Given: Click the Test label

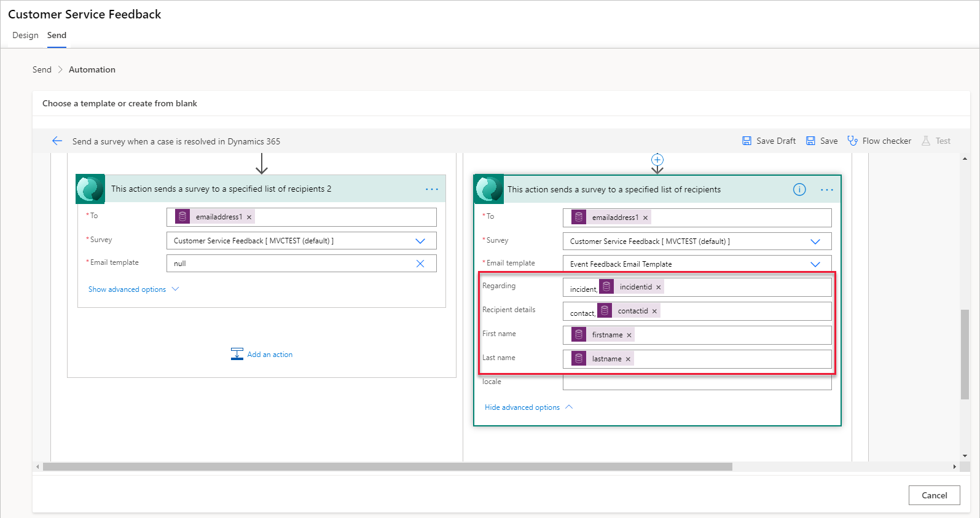Looking at the screenshot, I should (943, 141).
